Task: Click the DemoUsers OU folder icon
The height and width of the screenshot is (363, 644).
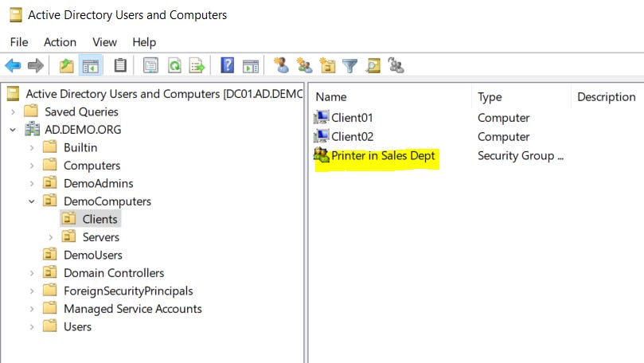Action: pyautogui.click(x=49, y=255)
